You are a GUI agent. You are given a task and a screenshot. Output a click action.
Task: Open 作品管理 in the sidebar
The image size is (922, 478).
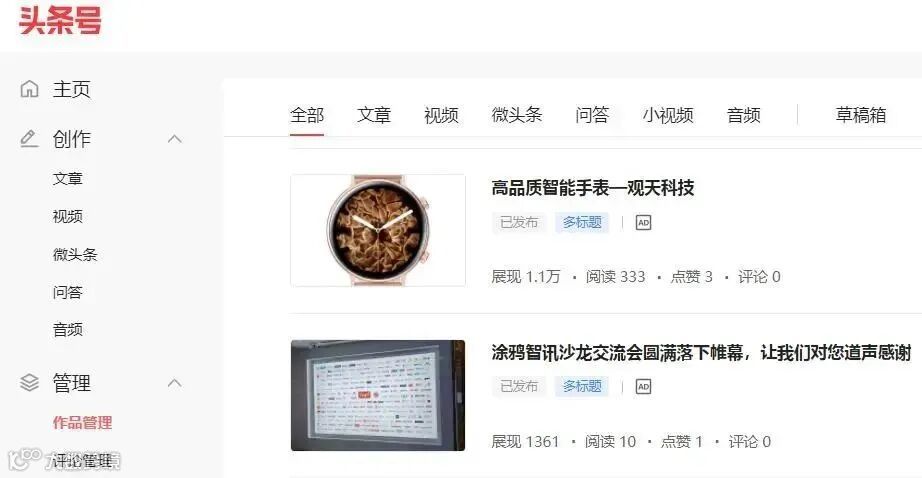(82, 423)
